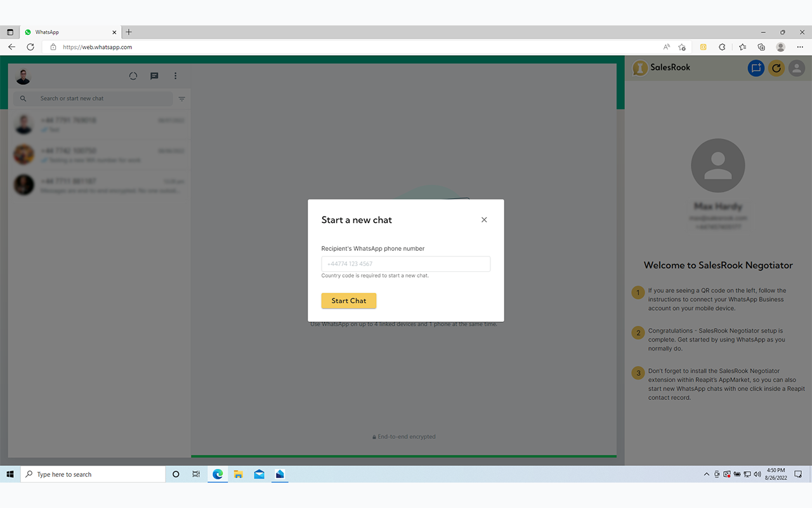Click the taskbar Type here to search box
Image resolution: width=812 pixels, height=508 pixels.
pos(93,474)
